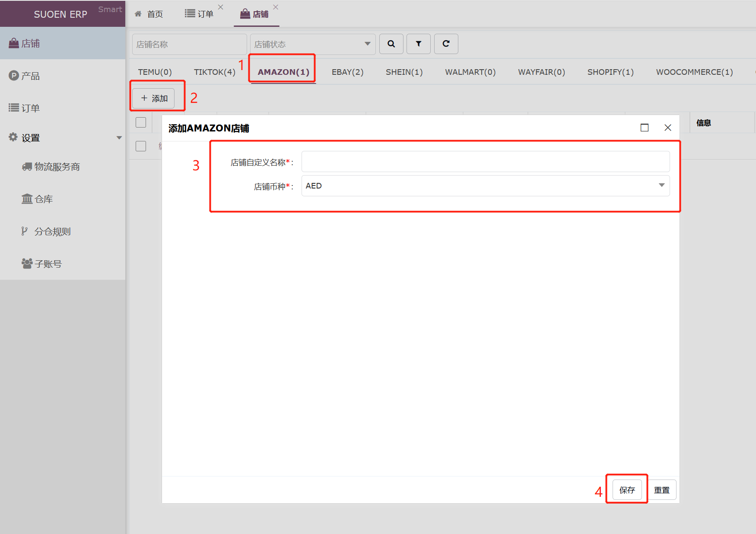Switch to the 店铺 top tab

pos(254,14)
